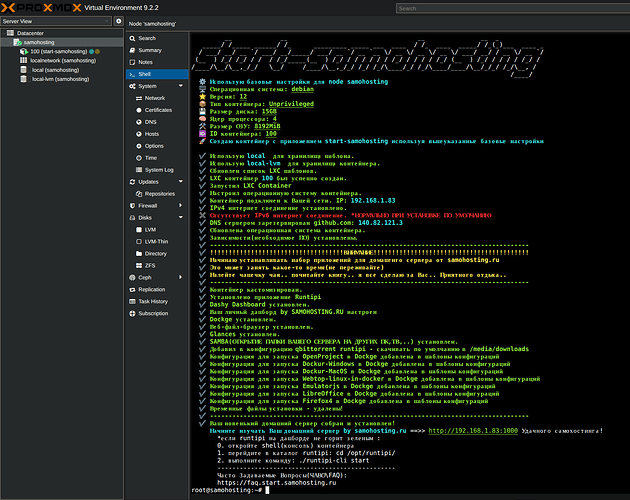Click the localnetwork grid icon
Image resolution: width=630 pixels, height=500 pixels.
tap(24, 60)
